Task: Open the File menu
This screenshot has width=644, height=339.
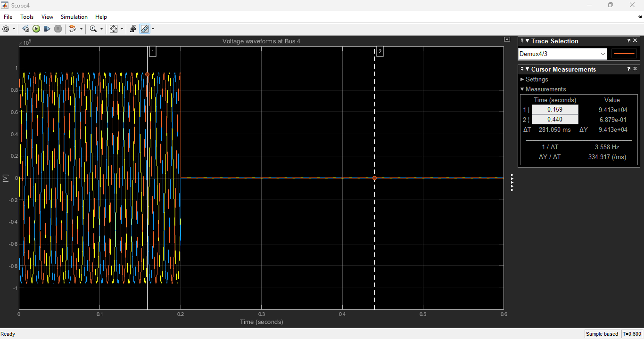Action: click(x=8, y=17)
